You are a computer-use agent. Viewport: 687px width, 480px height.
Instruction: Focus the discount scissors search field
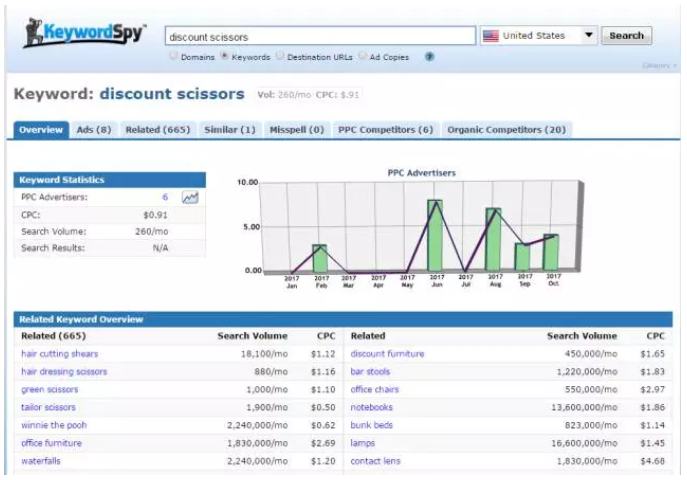[x=320, y=36]
